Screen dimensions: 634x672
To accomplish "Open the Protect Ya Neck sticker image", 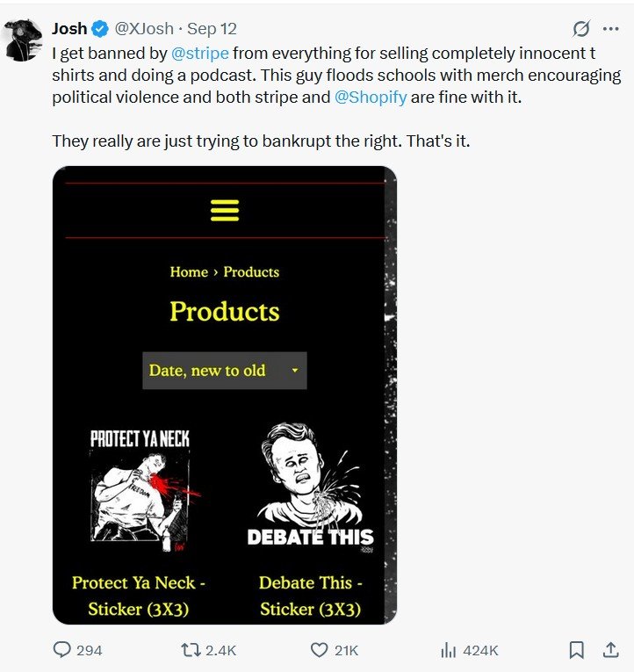I will pos(140,489).
